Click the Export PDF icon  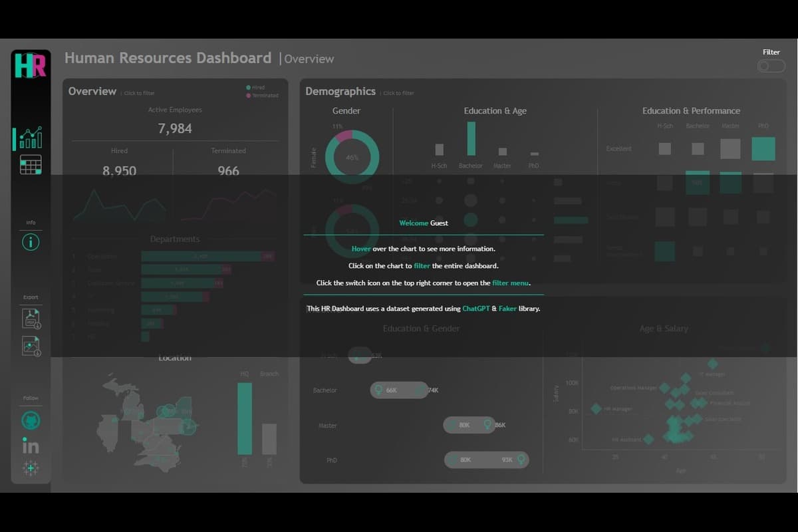(30, 318)
